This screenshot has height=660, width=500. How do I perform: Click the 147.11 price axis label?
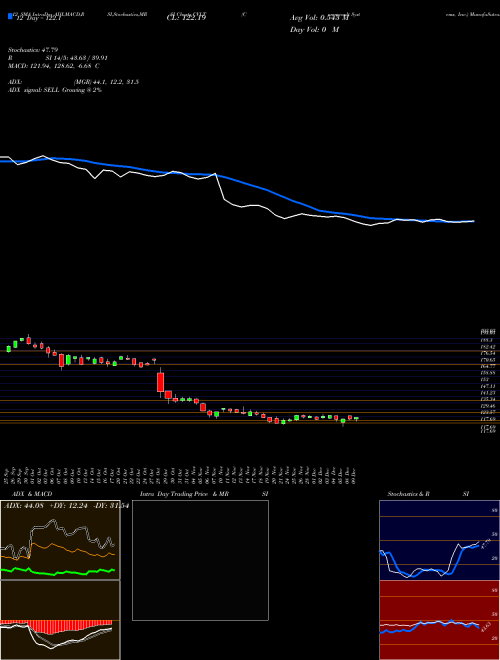[488, 386]
